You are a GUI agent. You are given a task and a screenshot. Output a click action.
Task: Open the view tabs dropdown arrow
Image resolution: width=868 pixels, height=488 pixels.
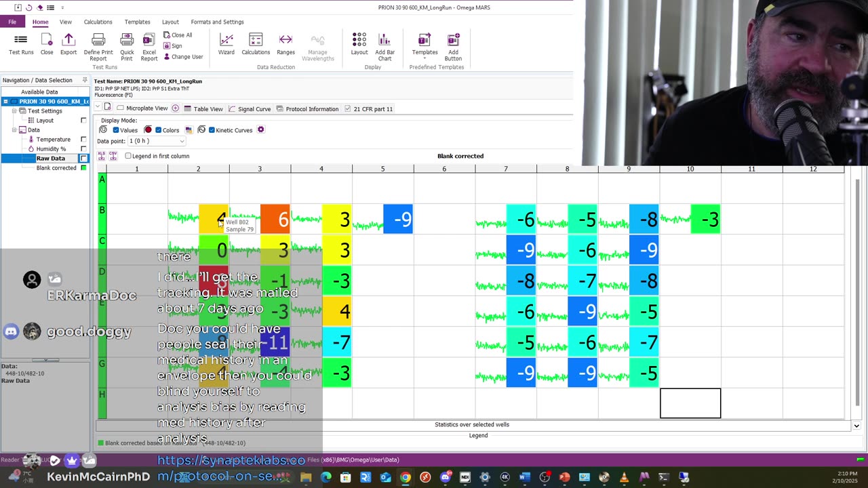tap(98, 108)
